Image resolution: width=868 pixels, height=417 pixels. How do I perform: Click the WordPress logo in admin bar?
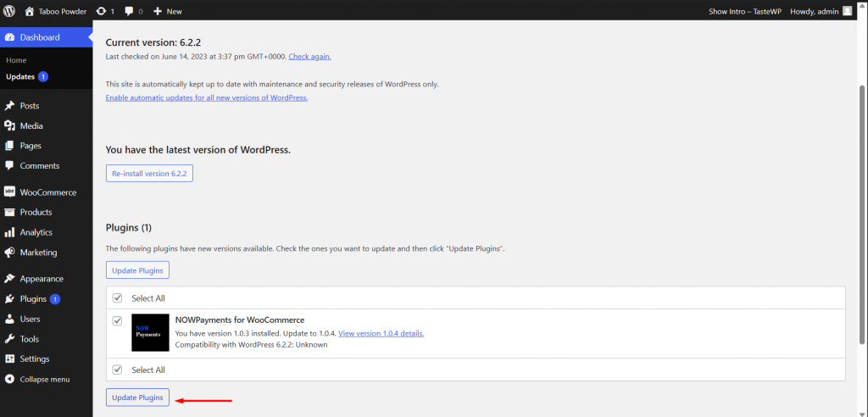coord(10,11)
